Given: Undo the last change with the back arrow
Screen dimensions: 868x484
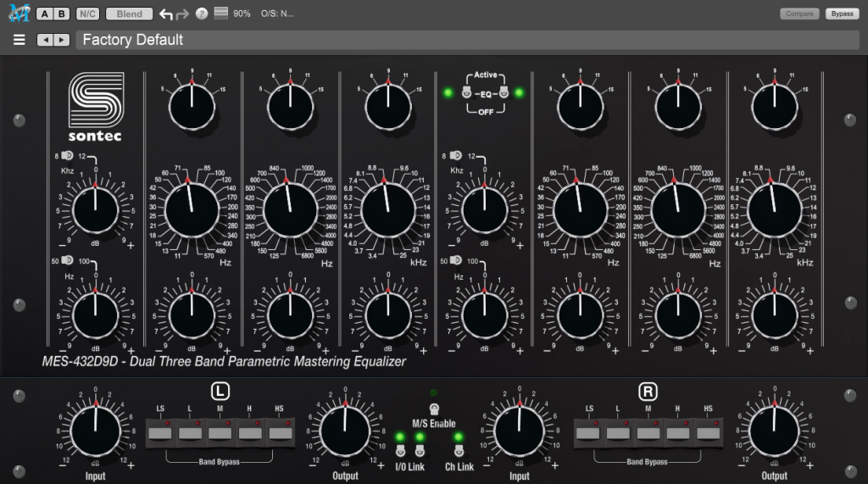Looking at the screenshot, I should [165, 14].
